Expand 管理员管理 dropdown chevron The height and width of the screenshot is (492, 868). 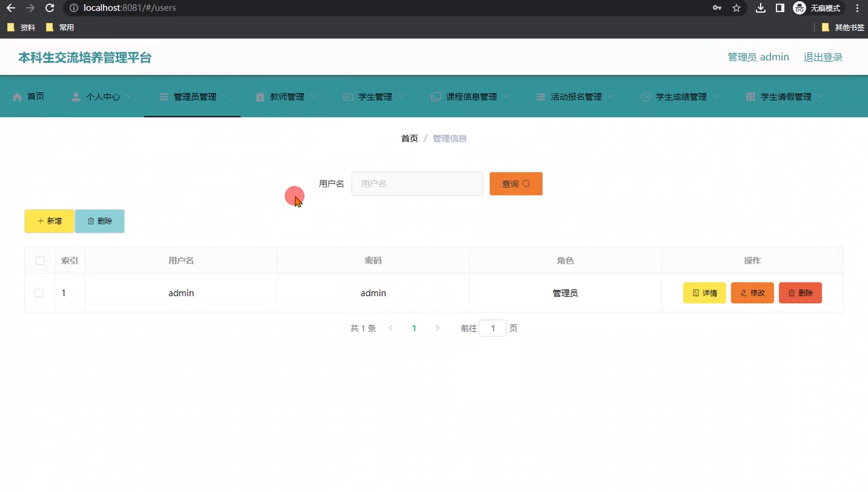point(225,96)
